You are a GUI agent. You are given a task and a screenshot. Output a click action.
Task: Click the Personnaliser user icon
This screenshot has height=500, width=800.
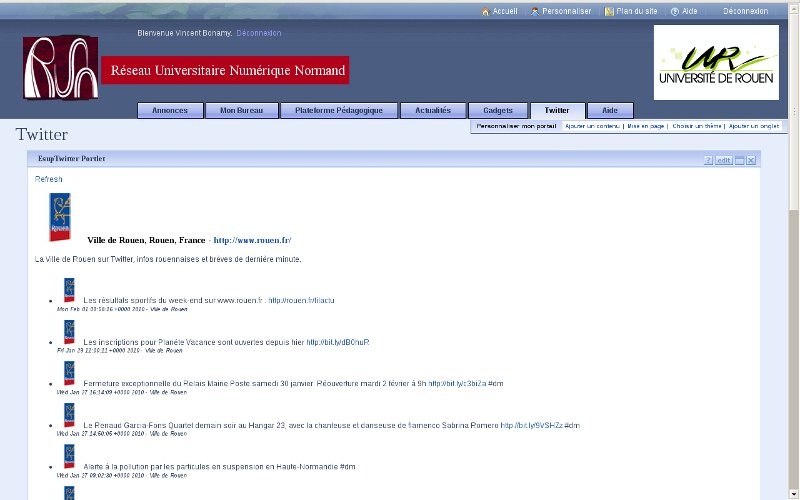[x=535, y=12]
